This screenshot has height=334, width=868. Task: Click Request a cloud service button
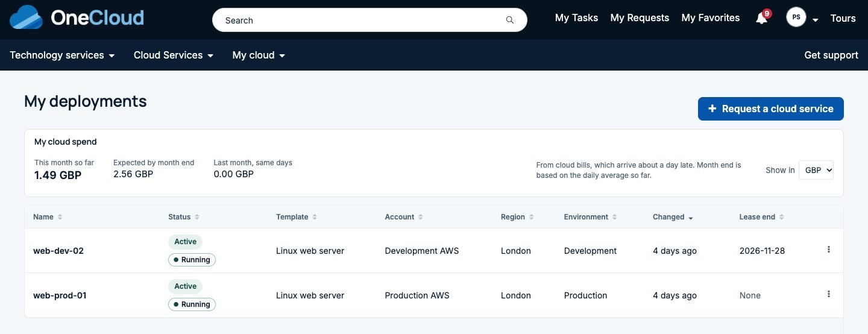[x=771, y=109]
